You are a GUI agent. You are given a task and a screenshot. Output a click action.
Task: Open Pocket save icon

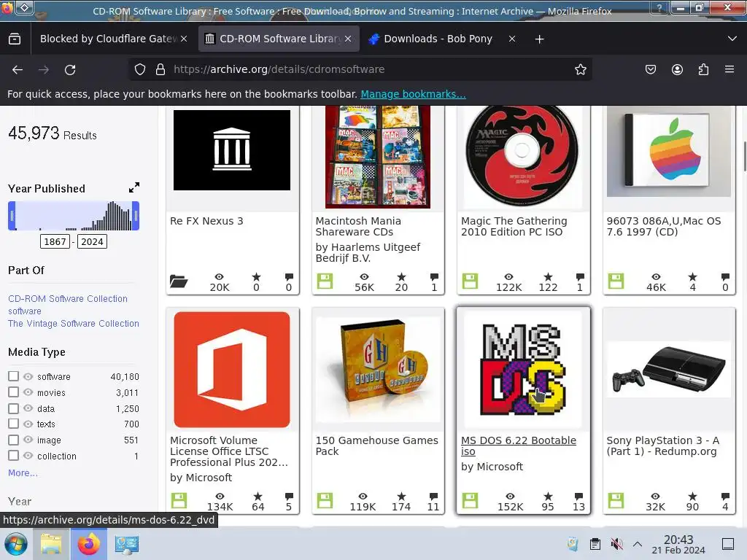[650, 69]
